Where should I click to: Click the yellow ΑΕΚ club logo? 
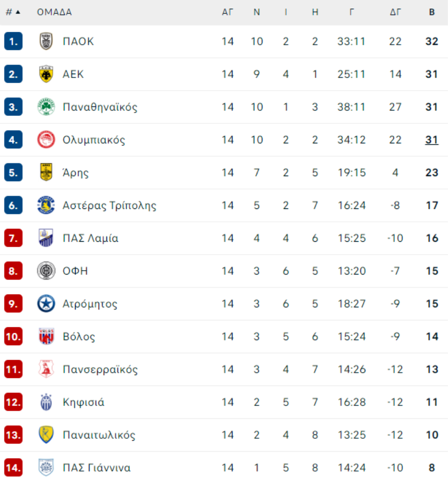[46, 74]
